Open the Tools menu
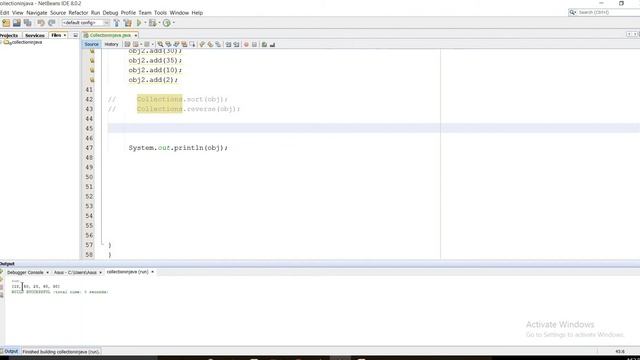This screenshot has height=360, width=640. pos(160,13)
